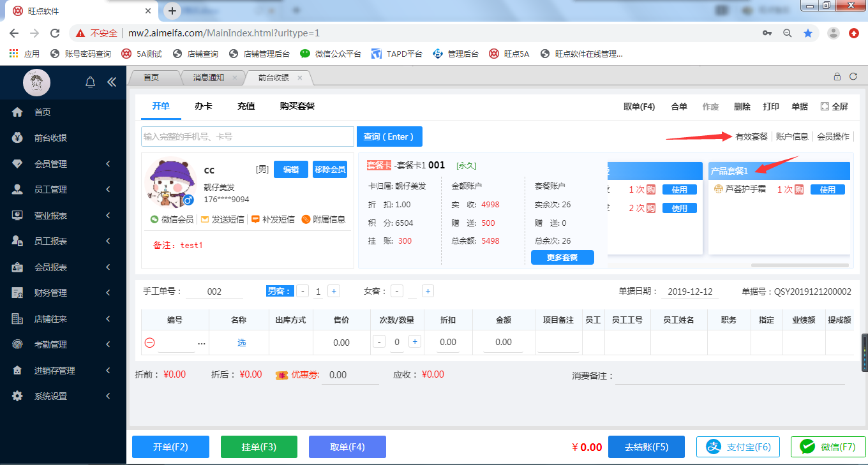
Task: Click 合单 in top toolbar
Action: pos(679,107)
